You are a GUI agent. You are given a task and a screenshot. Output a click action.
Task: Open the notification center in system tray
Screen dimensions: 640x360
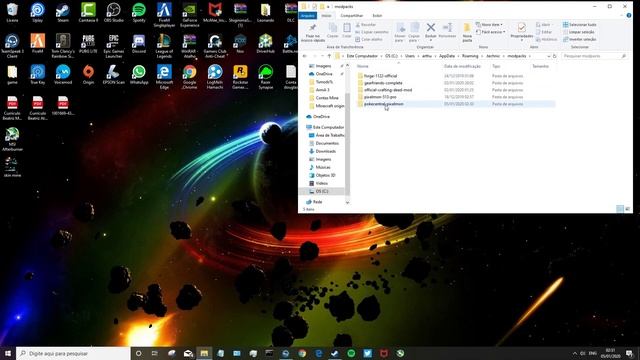click(629, 353)
